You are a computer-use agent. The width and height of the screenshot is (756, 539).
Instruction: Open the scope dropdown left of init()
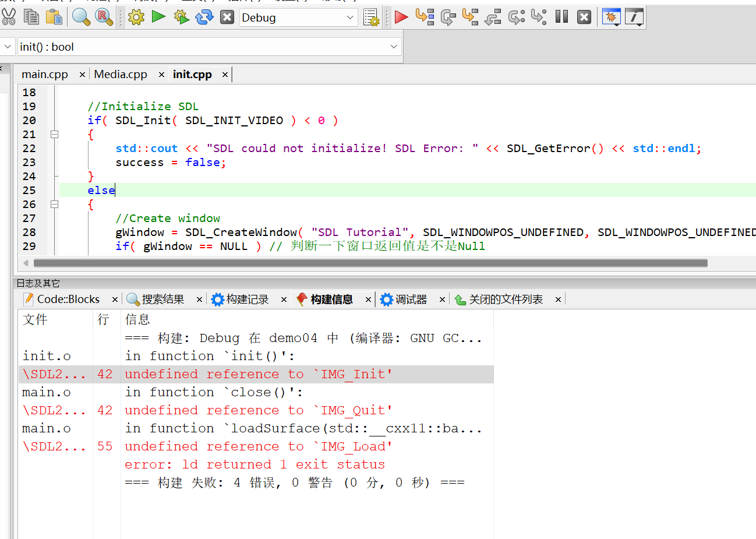point(7,47)
